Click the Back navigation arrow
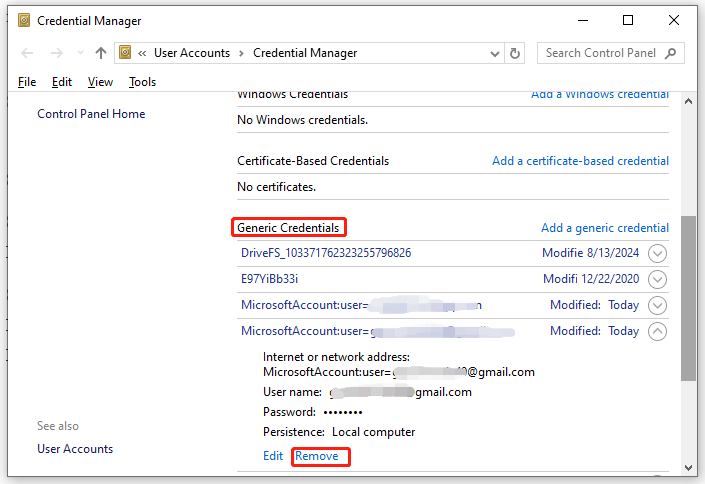Screen dimensions: 705x484 (27, 53)
